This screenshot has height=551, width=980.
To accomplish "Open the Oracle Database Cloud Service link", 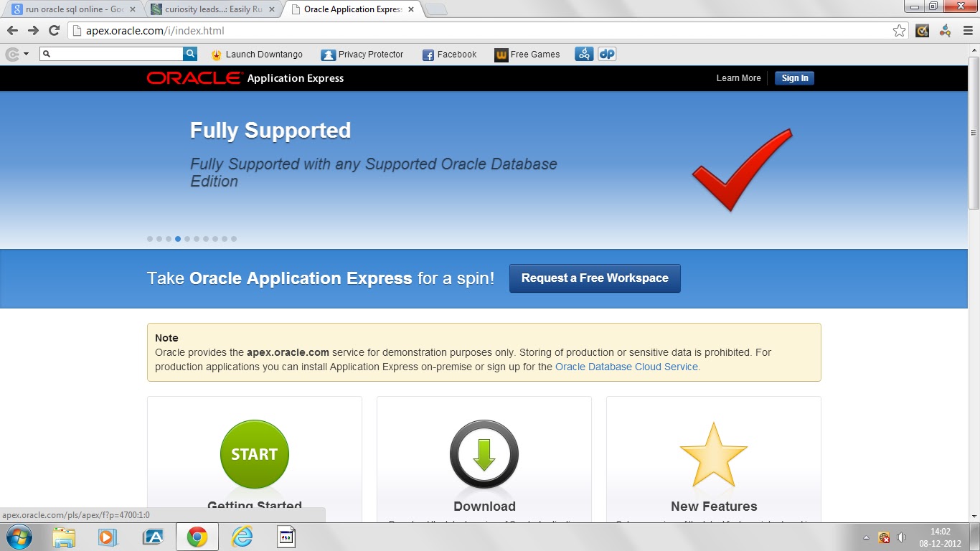I will pyautogui.click(x=626, y=367).
